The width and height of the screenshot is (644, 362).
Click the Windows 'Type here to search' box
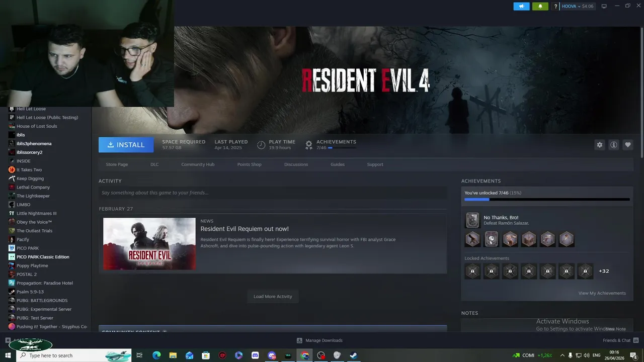coord(74,355)
